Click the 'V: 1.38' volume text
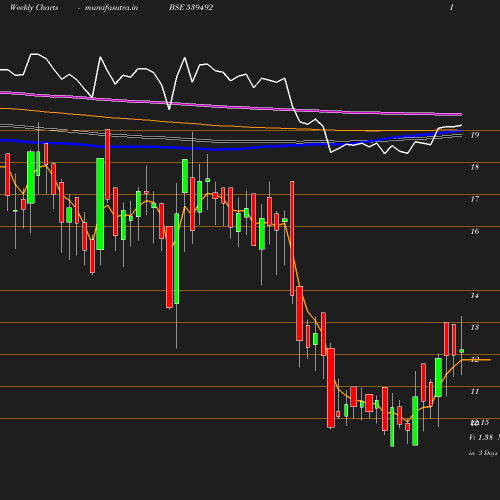The width and height of the screenshot is (500, 500). click(481, 437)
